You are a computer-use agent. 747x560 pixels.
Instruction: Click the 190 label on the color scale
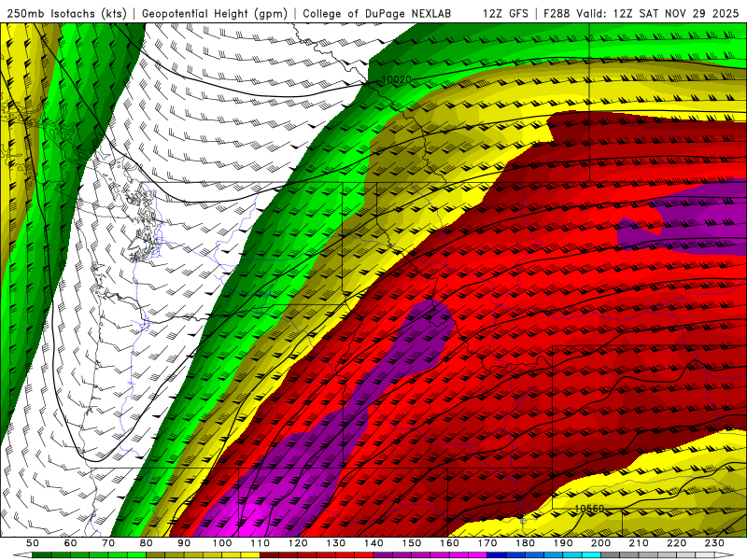coord(563,543)
